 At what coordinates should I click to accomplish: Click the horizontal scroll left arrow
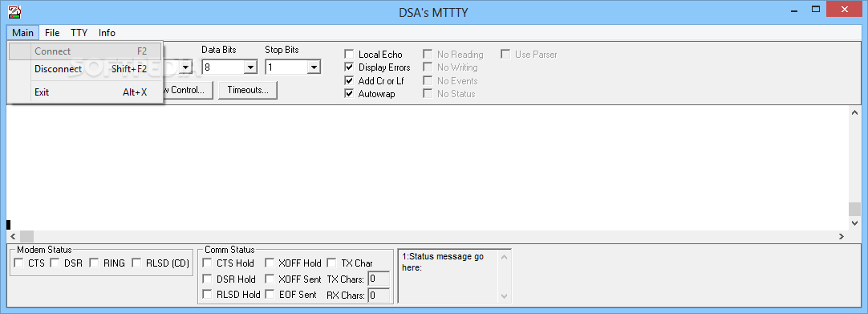(x=13, y=236)
